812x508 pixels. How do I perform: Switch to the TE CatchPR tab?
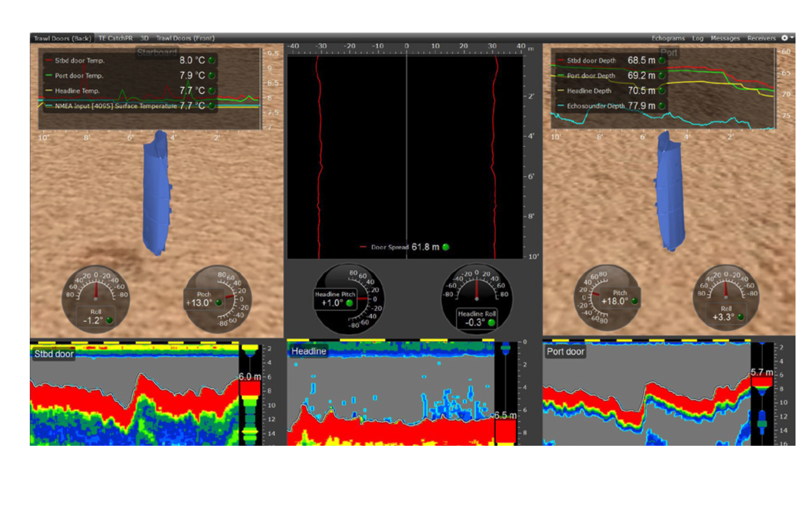115,38
